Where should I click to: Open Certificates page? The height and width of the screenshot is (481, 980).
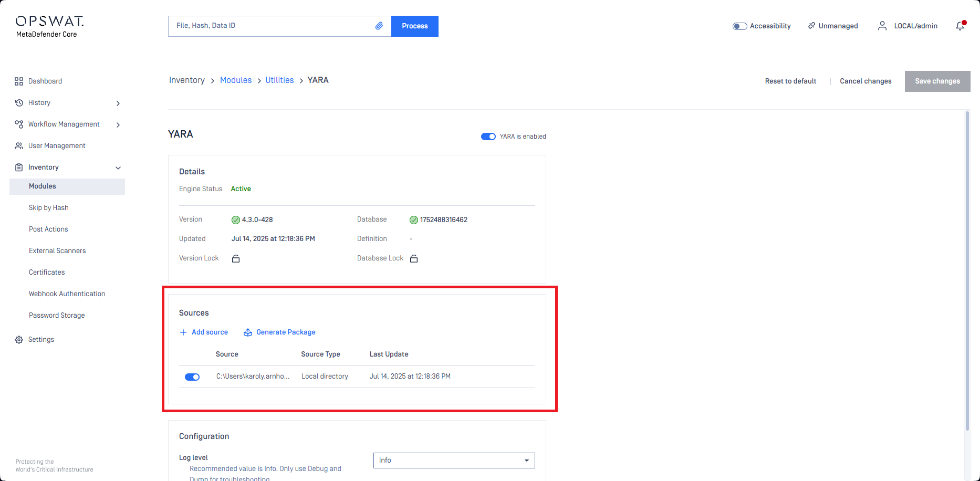click(x=47, y=272)
